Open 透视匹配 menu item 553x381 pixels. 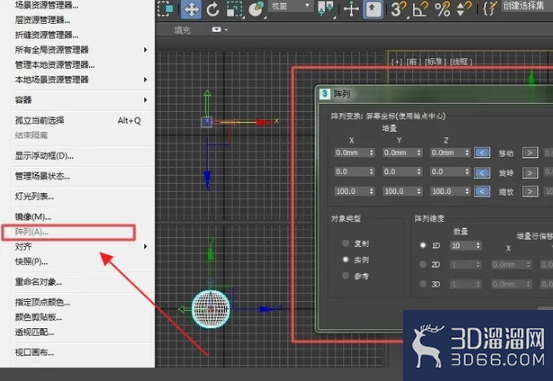coord(34,332)
